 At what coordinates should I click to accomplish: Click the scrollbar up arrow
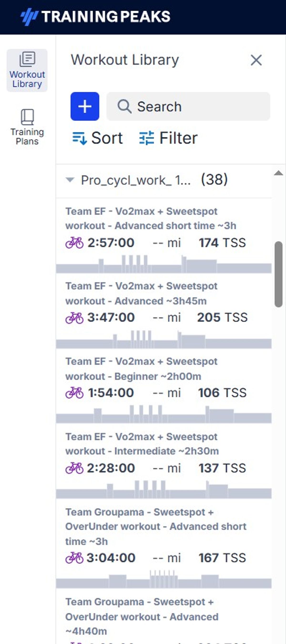click(278, 173)
